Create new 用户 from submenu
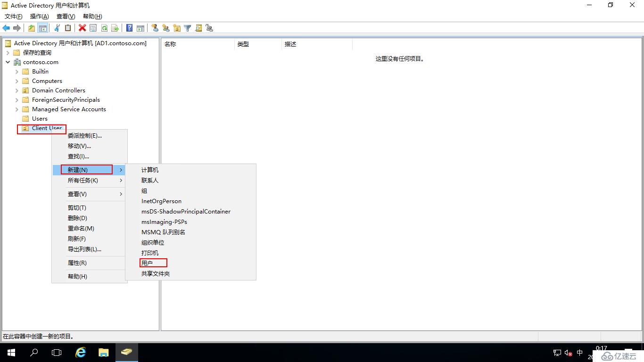This screenshot has width=644, height=362. click(x=190, y=263)
